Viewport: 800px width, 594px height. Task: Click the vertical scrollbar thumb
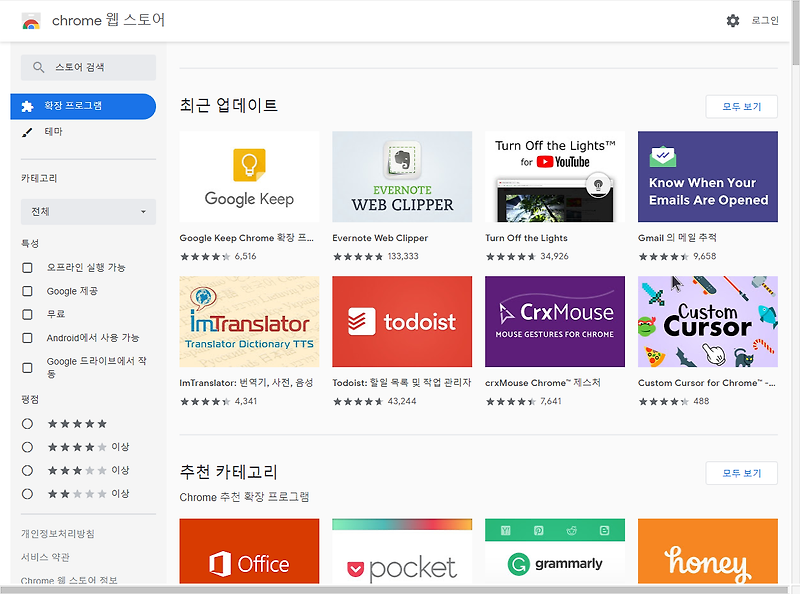point(795,33)
